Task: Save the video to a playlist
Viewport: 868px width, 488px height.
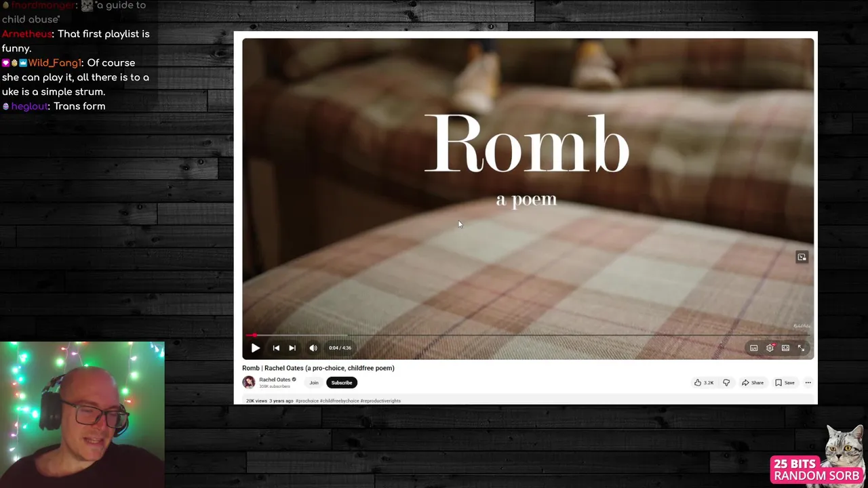Action: tap(785, 382)
